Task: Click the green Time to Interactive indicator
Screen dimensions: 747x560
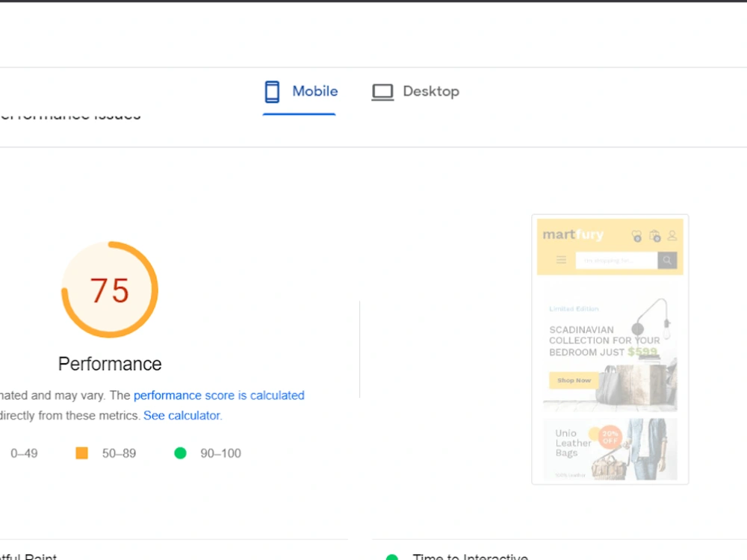Action: click(391, 557)
